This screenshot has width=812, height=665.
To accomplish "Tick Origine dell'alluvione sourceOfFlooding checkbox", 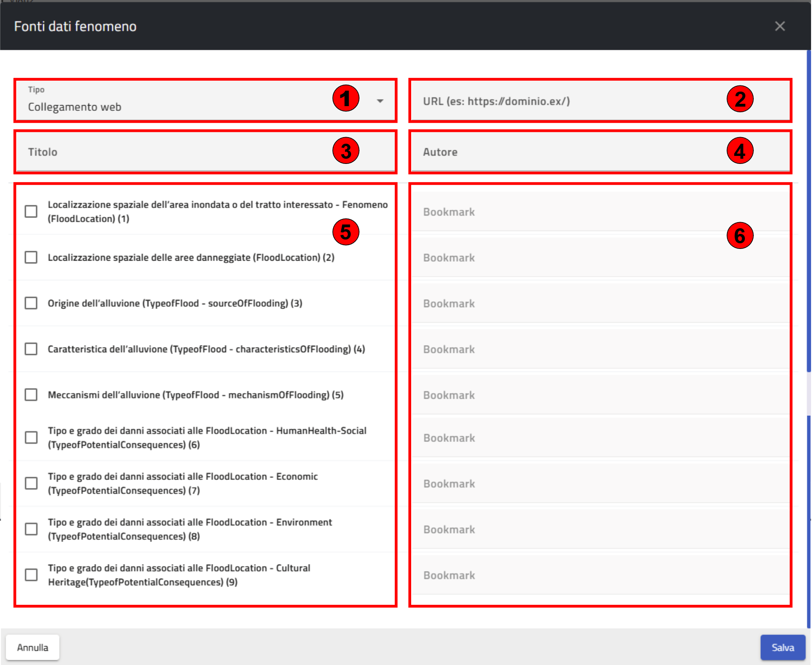I will click(x=31, y=303).
